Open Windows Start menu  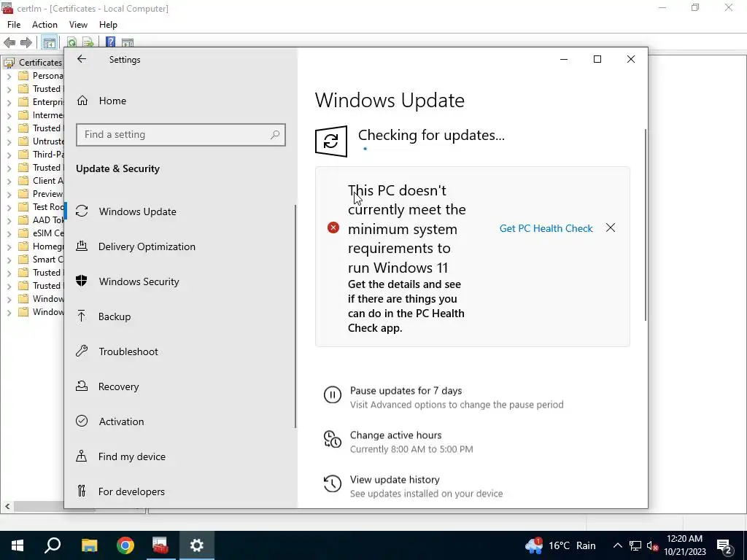[x=18, y=545]
